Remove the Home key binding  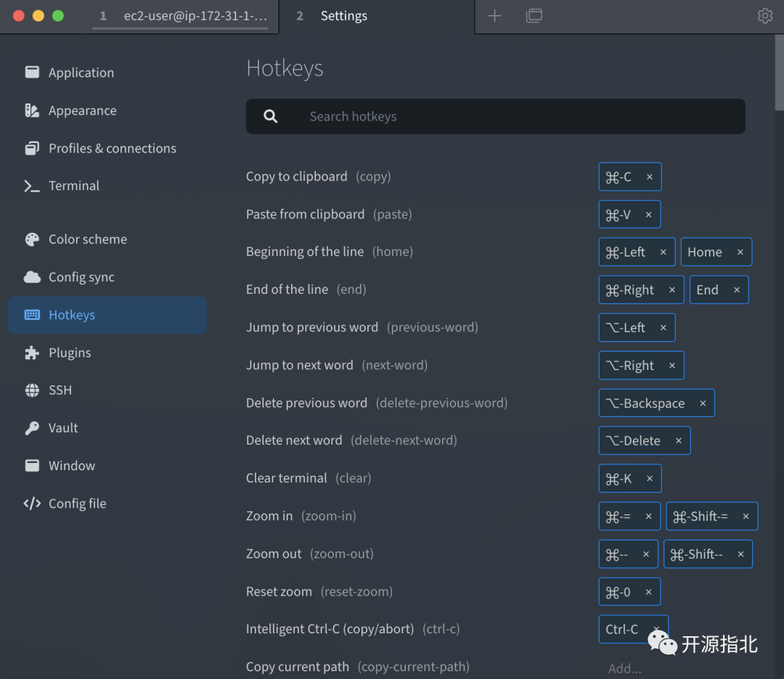(x=740, y=252)
